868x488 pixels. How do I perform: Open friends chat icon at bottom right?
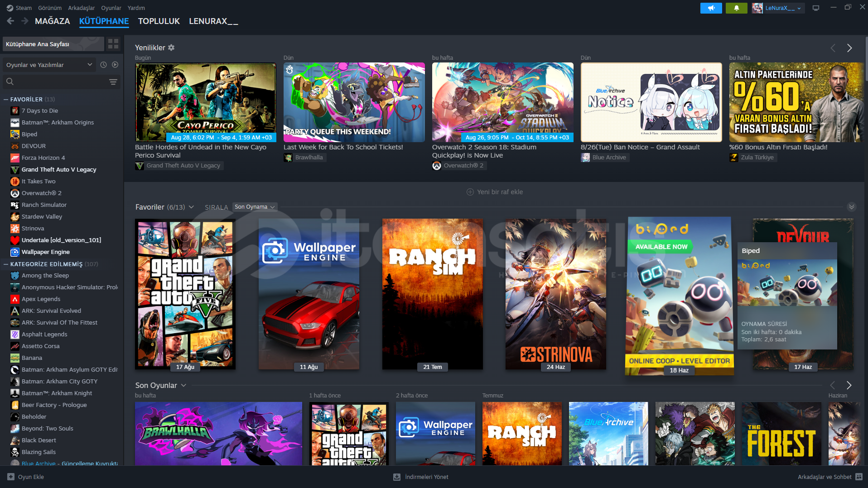coord(859,477)
